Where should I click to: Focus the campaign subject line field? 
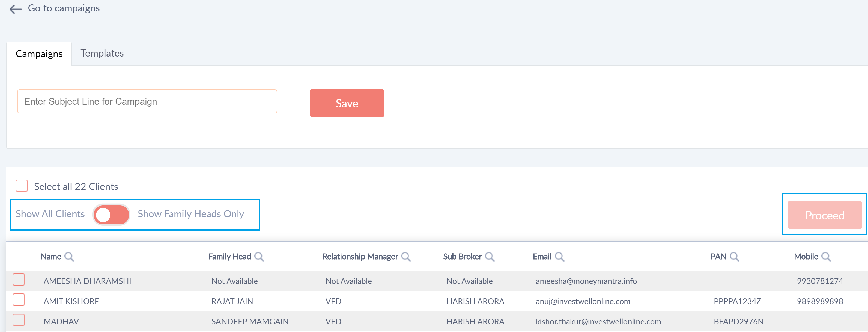coord(147,102)
